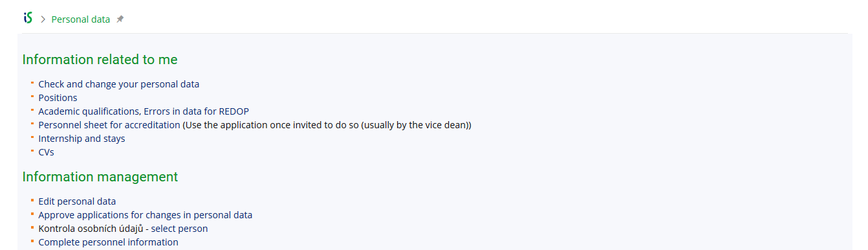Go to Internship and stays
Viewport: 868px width, 250px height.
pos(82,139)
